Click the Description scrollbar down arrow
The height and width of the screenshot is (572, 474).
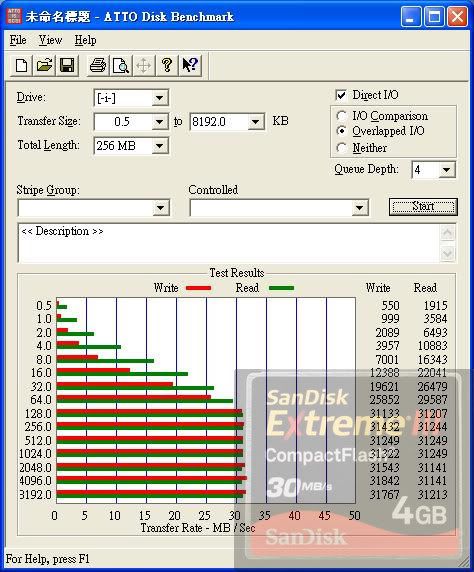click(x=448, y=253)
